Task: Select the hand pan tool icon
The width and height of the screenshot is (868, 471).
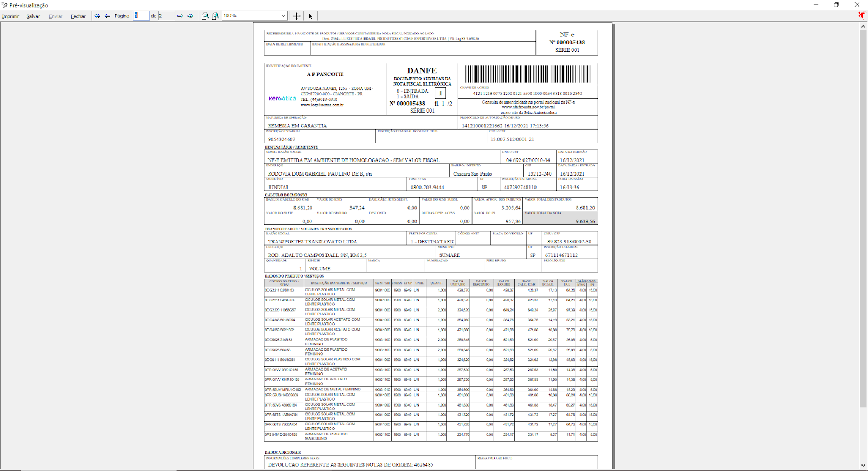Action: click(297, 16)
